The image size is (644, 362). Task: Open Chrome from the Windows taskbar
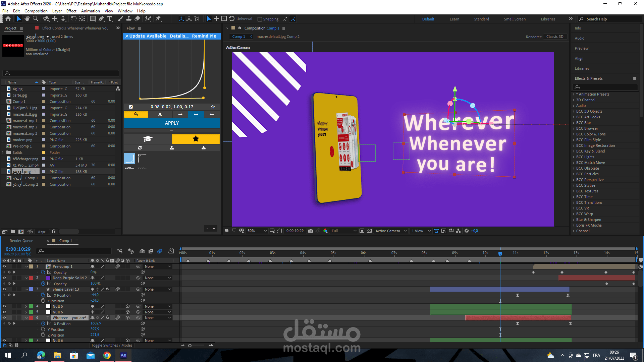(107, 355)
